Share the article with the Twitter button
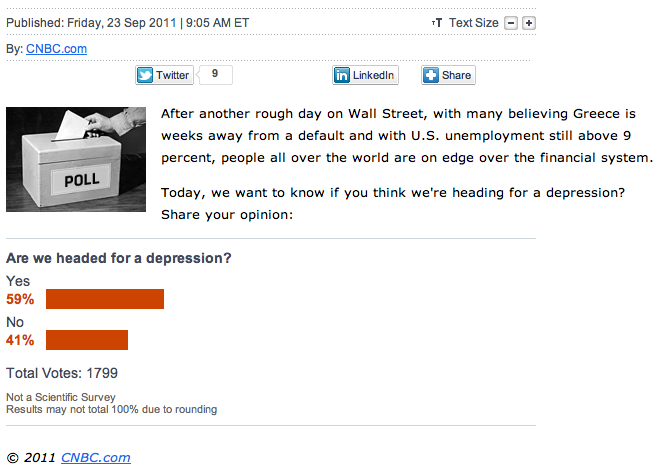 [163, 75]
